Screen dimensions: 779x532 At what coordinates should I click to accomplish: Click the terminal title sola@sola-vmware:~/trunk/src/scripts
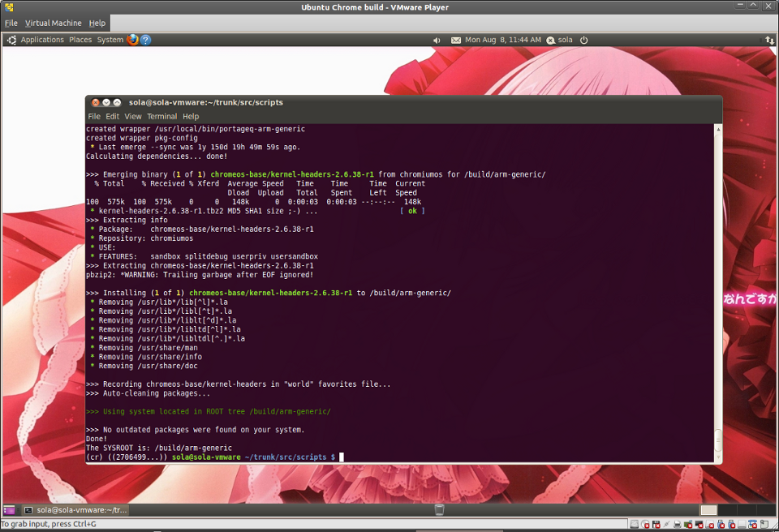pos(205,102)
